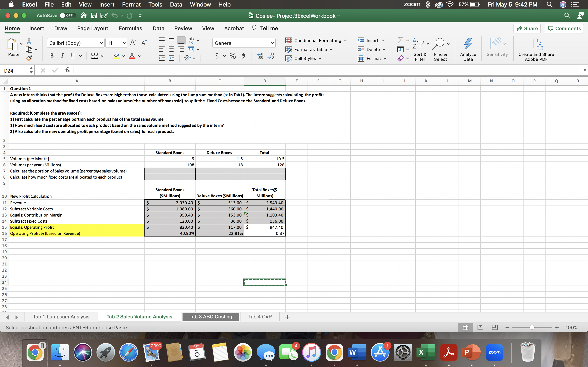Open the Tab 3 ABC Costing sheet
The image size is (588, 367).
pos(210,316)
